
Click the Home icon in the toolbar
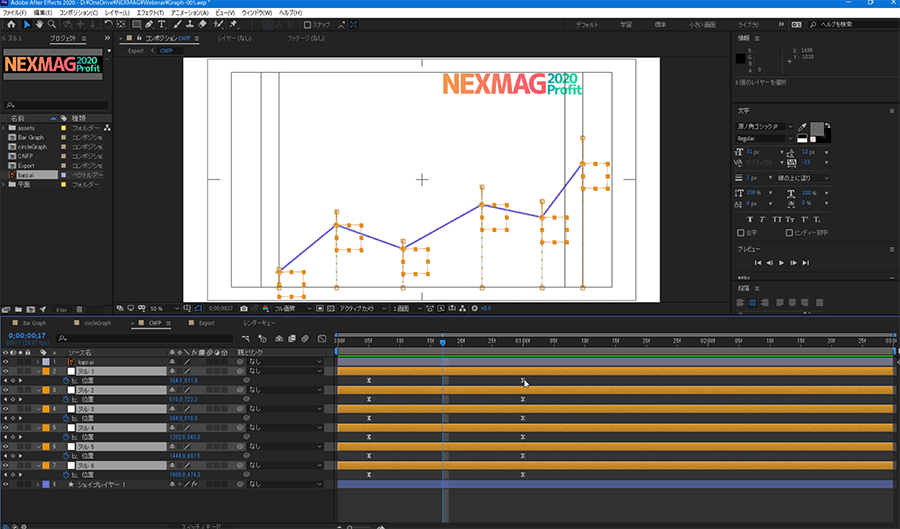coord(12,23)
